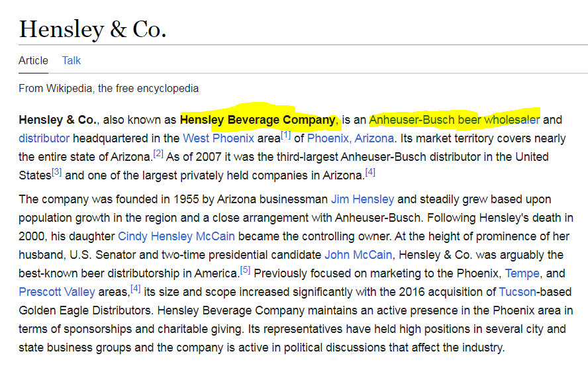
Task: Click the text 'Golden Eagle Distributors'
Action: [85, 310]
